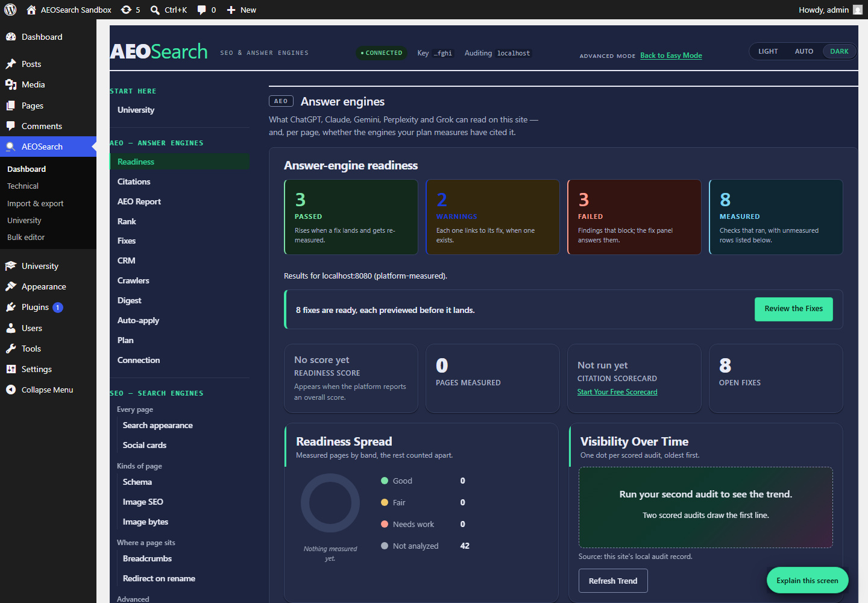
Task: Click the Dashboard gauge icon in sidebar
Action: tap(11, 37)
